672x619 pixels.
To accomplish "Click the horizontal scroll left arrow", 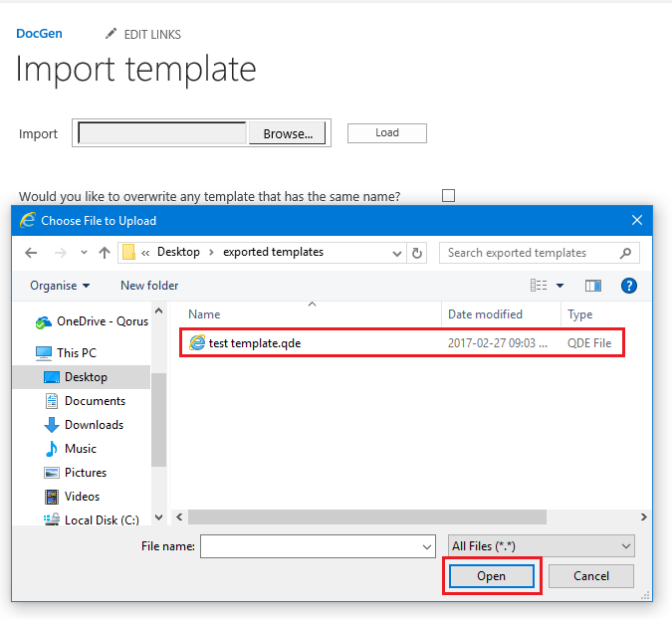I will point(179,517).
